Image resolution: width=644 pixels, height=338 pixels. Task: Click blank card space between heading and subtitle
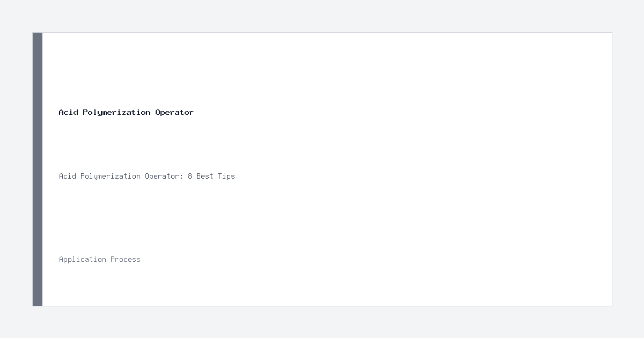click(322, 144)
